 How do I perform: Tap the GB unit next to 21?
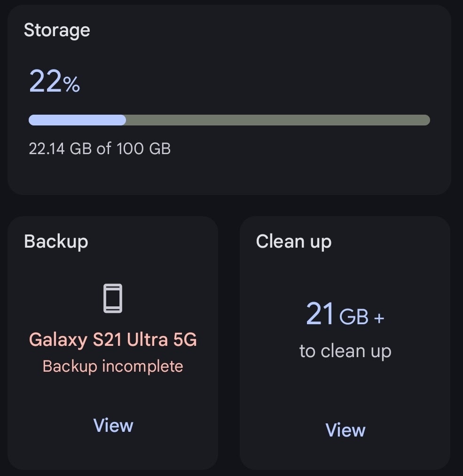[353, 317]
